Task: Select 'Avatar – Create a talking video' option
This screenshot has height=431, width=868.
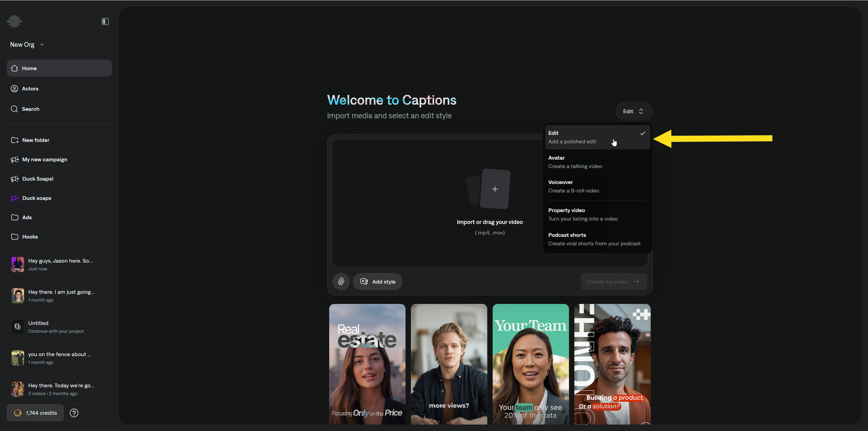Action: pos(597,162)
